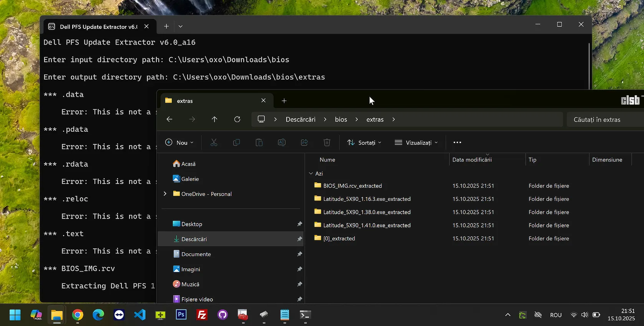Click the Back navigation arrow
This screenshot has height=326, width=644.
pos(169,119)
